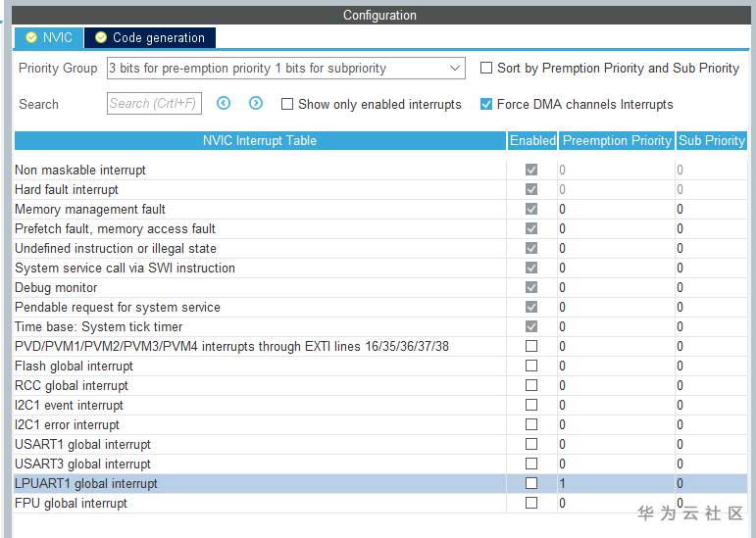
Task: Enable Flash global interrupt checkbox
Action: [x=531, y=366]
